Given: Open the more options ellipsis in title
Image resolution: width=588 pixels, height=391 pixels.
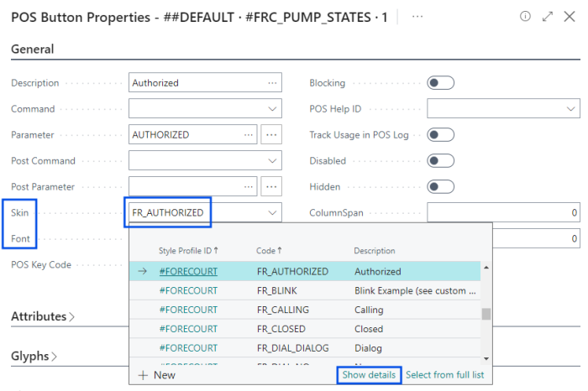Looking at the screenshot, I should click(417, 16).
